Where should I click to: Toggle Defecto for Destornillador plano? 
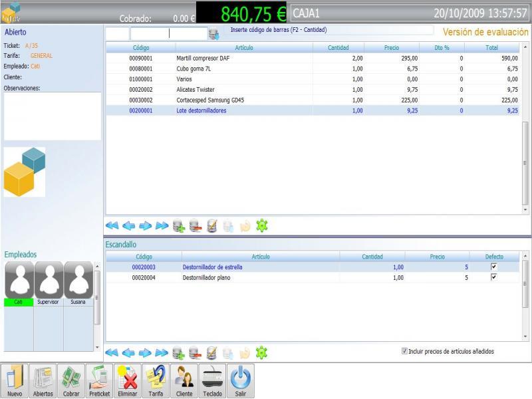[494, 277]
